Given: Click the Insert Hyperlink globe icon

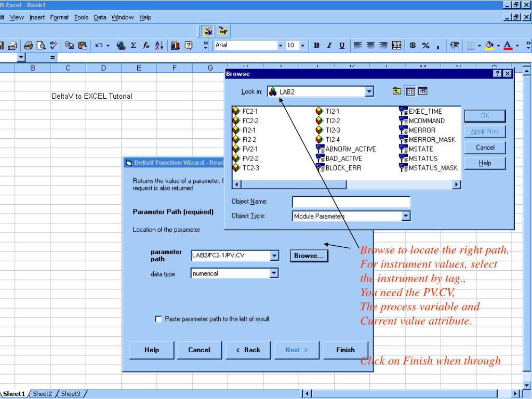Looking at the screenshot, I should [x=121, y=46].
